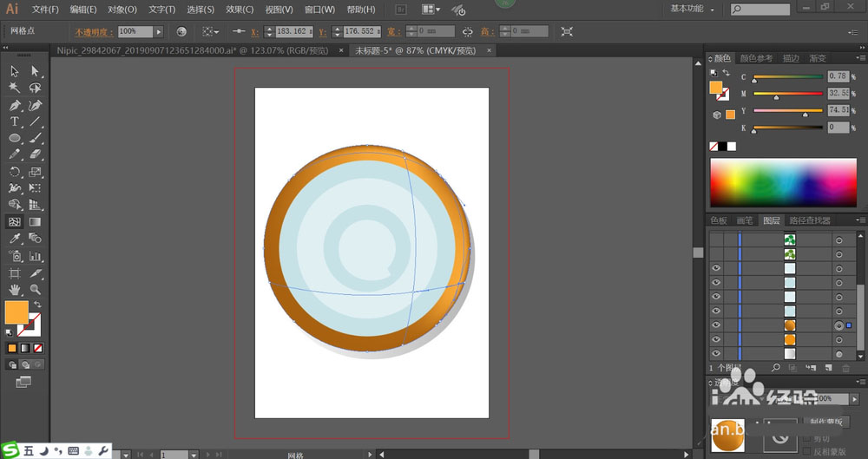Switch toolbox paint mode to Gradient
The width and height of the screenshot is (868, 459).
pos(25,348)
